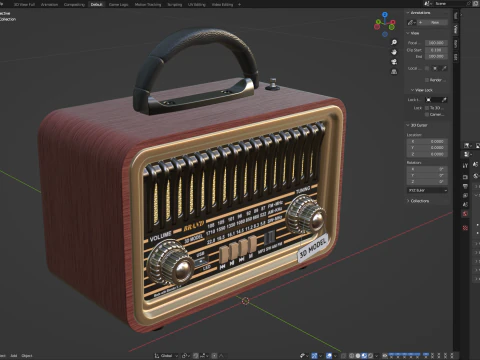
Task: Toggle X-ray mode in viewport header
Action: coord(344,356)
